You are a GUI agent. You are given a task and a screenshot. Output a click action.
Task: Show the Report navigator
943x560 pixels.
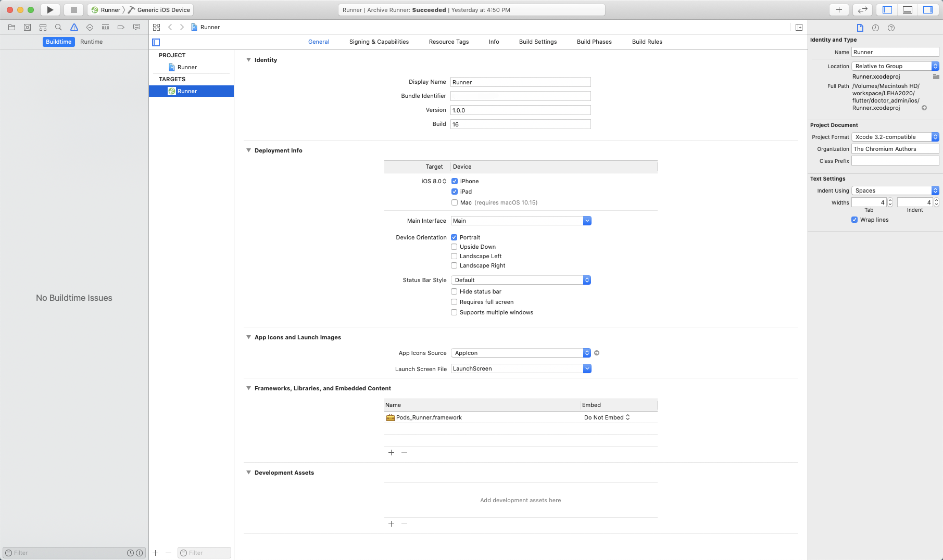click(136, 27)
